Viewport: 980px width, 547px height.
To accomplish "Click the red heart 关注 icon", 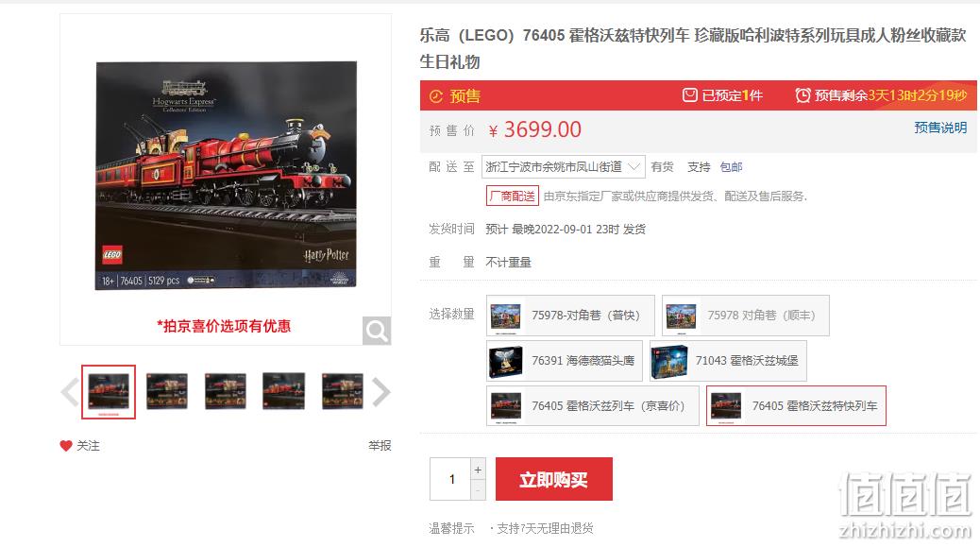I will pyautogui.click(x=66, y=446).
